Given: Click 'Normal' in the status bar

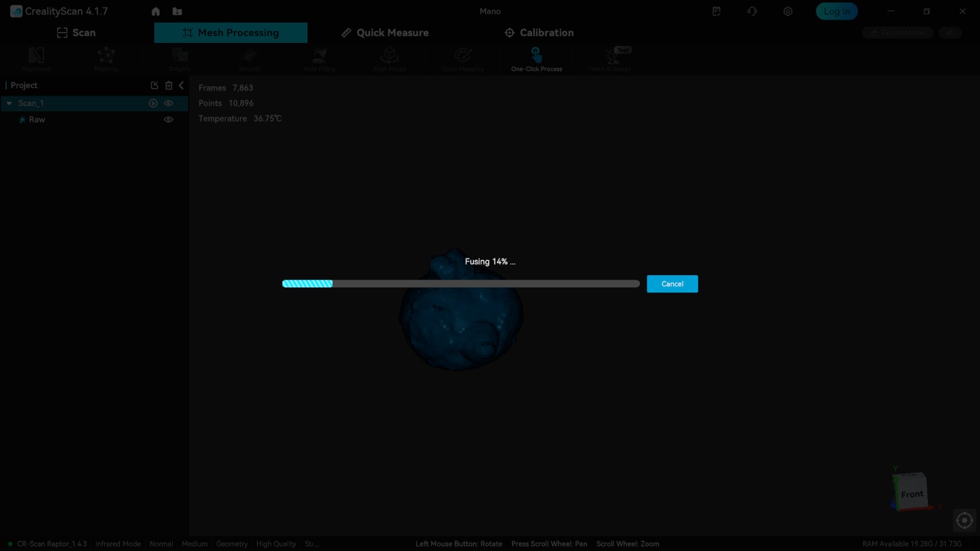Looking at the screenshot, I should 161,544.
